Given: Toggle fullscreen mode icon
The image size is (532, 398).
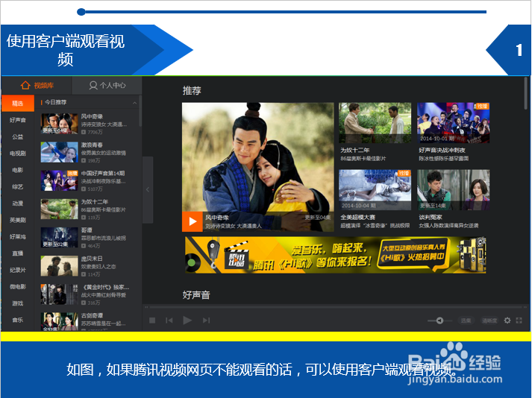Looking at the screenshot, I should tap(519, 320).
